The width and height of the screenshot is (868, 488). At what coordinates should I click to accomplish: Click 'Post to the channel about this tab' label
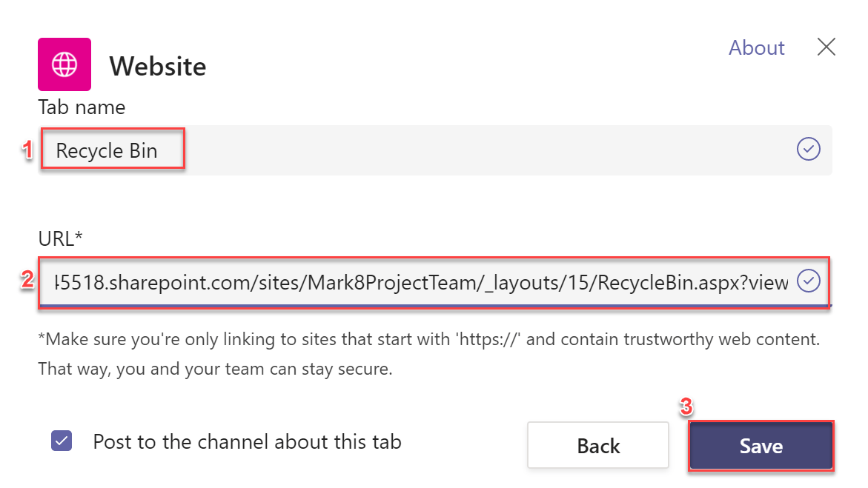coord(247,441)
